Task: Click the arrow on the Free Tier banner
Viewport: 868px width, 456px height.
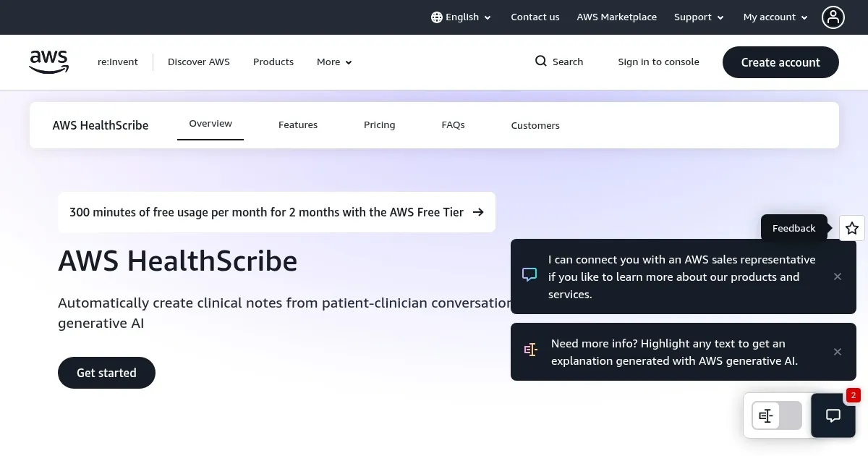Action: [x=478, y=212]
